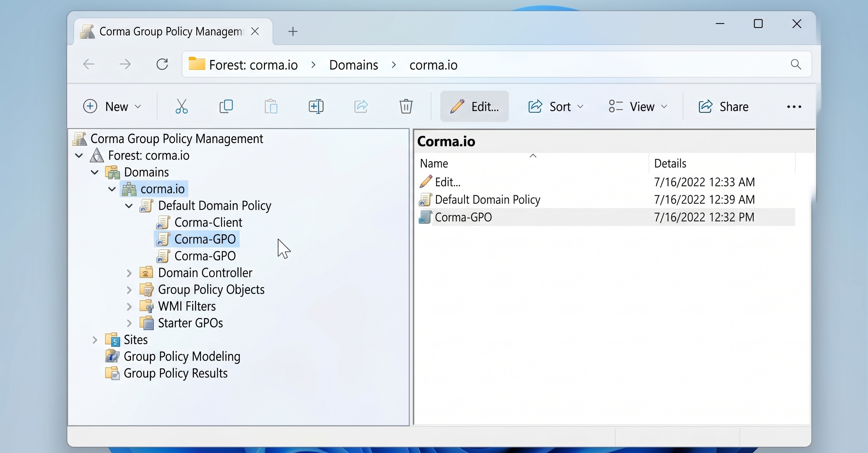Viewport: 868px width, 453px height.
Task: Open the View dropdown
Action: click(x=638, y=106)
